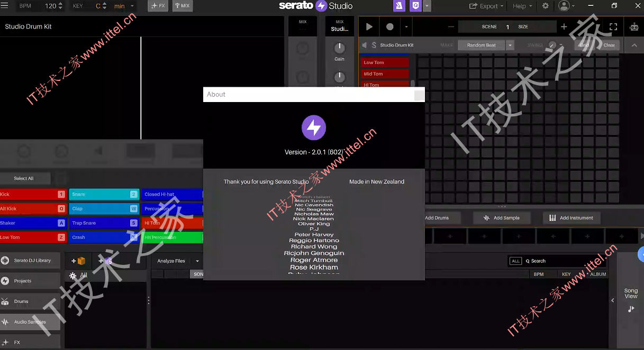
Task: Click the KEY note stepper arrows
Action: [x=104, y=6]
